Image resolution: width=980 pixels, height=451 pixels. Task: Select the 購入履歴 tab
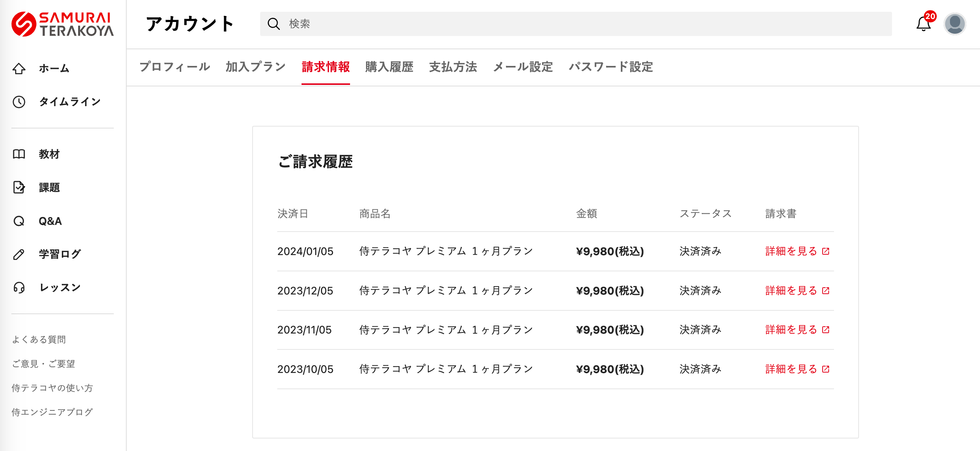[389, 67]
